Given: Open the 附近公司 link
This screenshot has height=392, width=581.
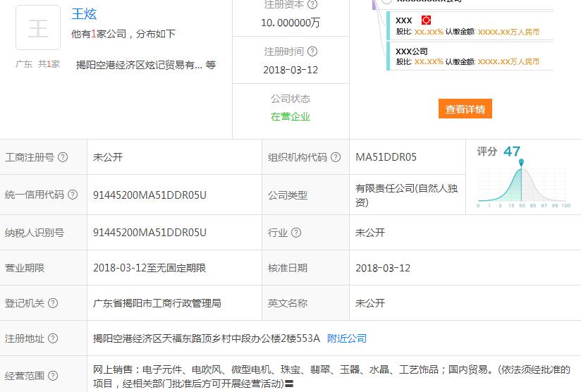Looking at the screenshot, I should pyautogui.click(x=347, y=338).
